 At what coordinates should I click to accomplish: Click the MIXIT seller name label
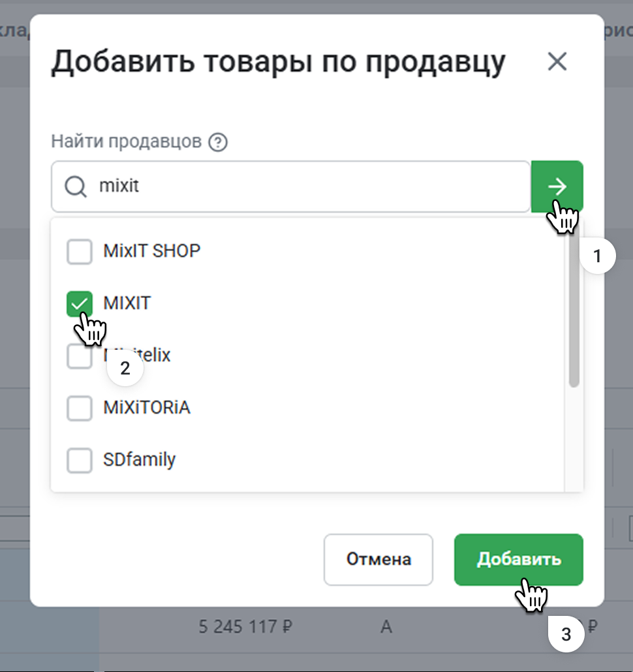(127, 303)
